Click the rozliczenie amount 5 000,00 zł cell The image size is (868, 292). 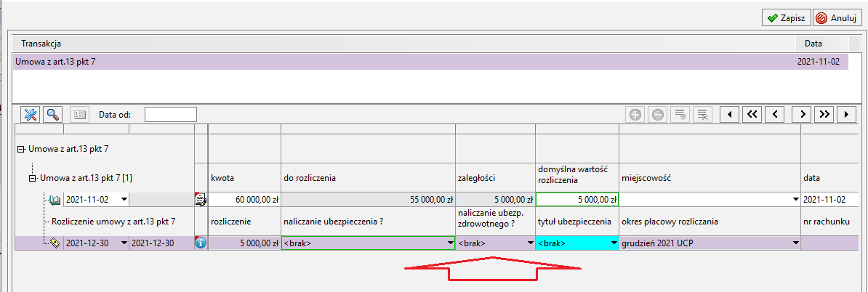click(x=244, y=242)
